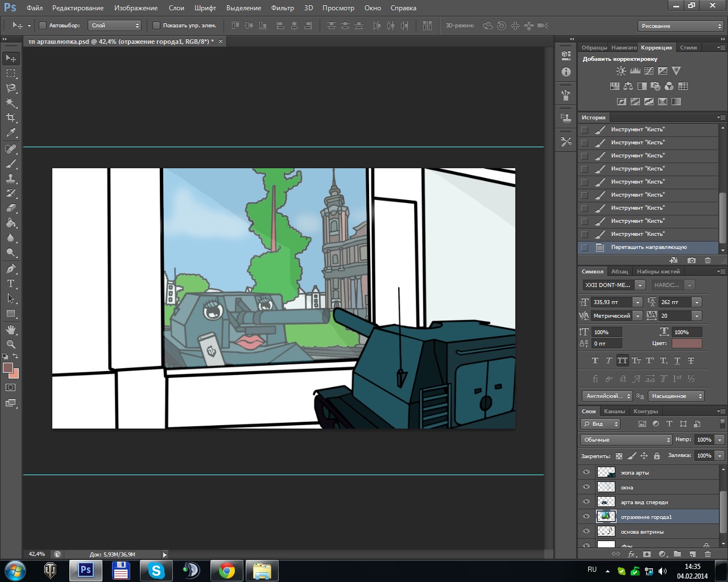Viewport: 728px width, 582px height.
Task: Select the Crop tool
Action: [11, 118]
